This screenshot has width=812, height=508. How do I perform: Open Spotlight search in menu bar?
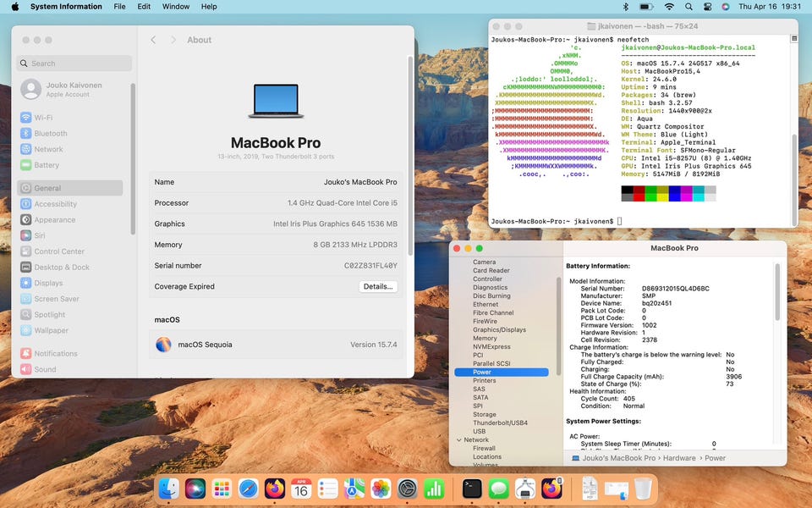689,7
